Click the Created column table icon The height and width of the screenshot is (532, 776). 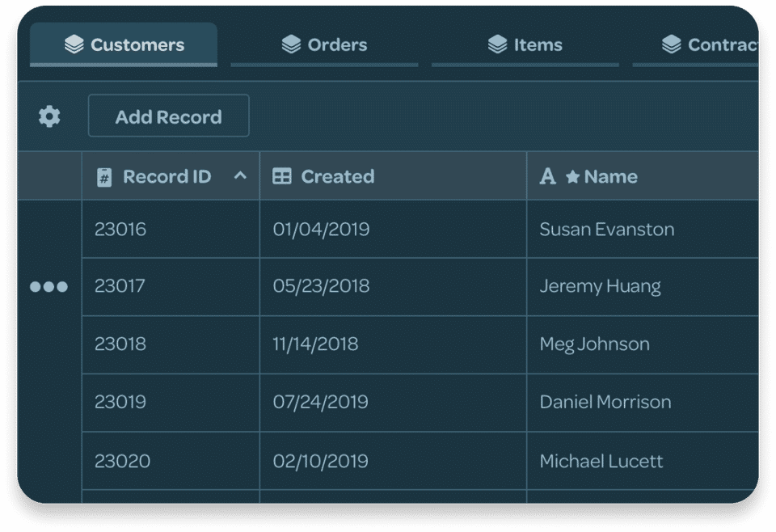[x=282, y=176]
